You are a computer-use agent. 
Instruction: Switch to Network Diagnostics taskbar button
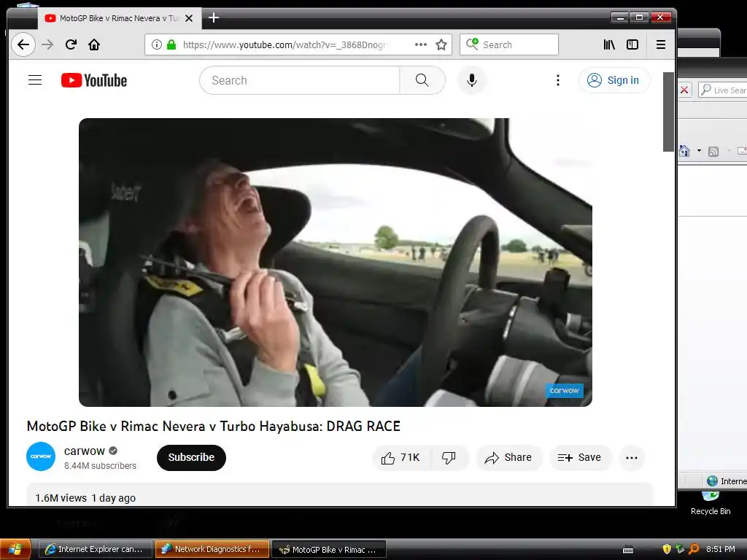212,550
